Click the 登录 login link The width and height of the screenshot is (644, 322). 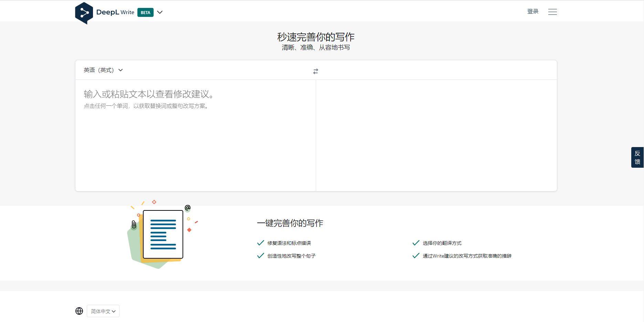pyautogui.click(x=533, y=11)
